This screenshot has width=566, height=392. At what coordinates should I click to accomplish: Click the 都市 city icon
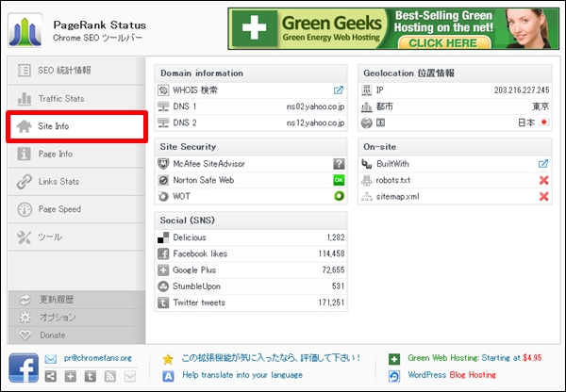366,106
